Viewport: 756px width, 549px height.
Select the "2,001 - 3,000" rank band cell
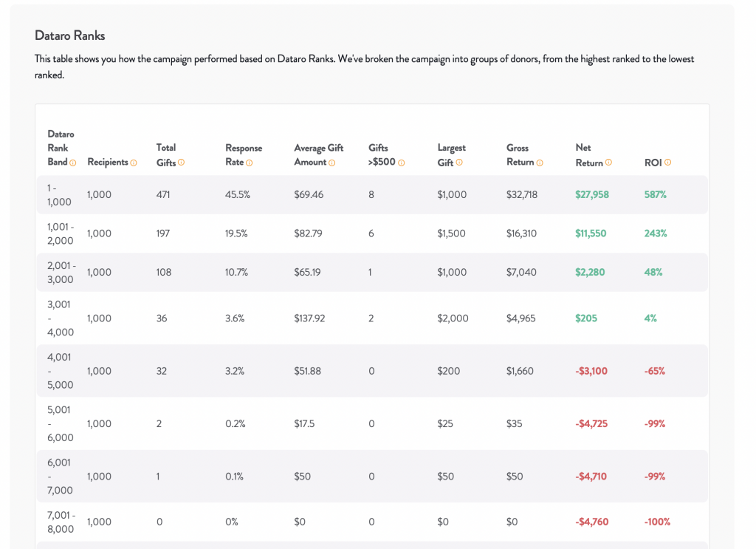[x=61, y=273]
